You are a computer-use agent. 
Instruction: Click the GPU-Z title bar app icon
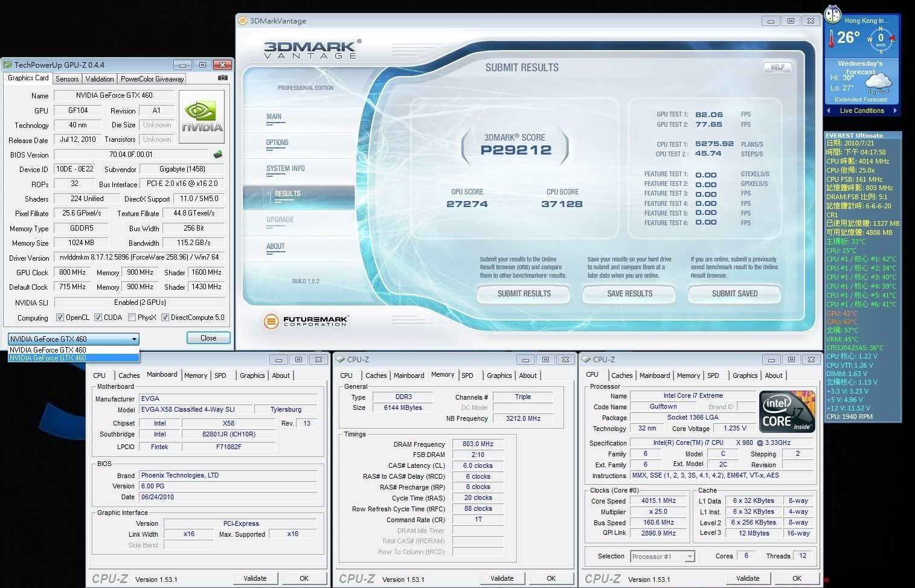[x=7, y=65]
